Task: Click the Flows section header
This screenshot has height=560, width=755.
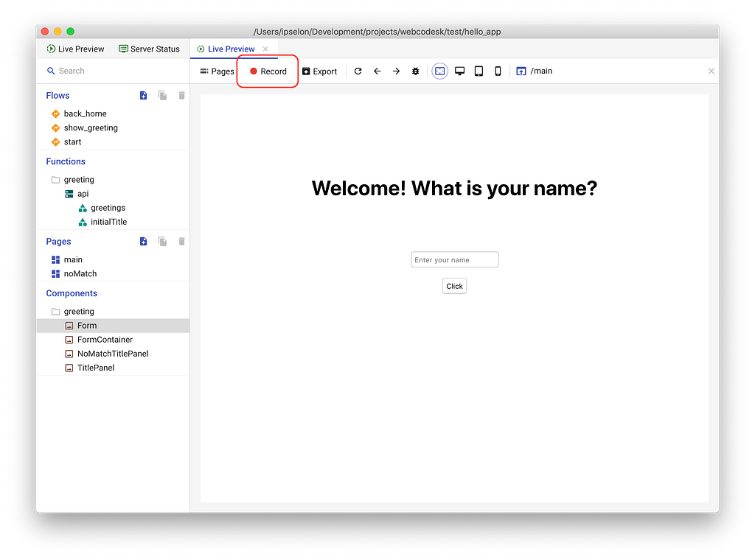Action: (58, 95)
